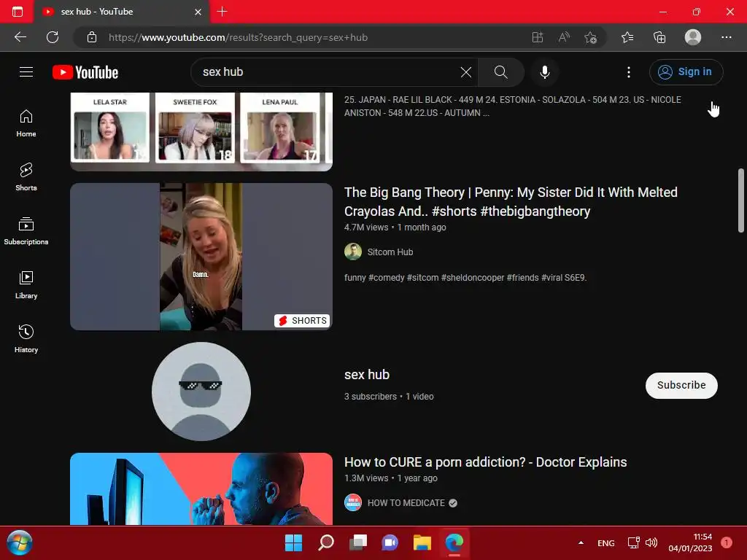
Task: Click the hashtag description under Sitcom Hub
Action: pyautogui.click(x=465, y=278)
